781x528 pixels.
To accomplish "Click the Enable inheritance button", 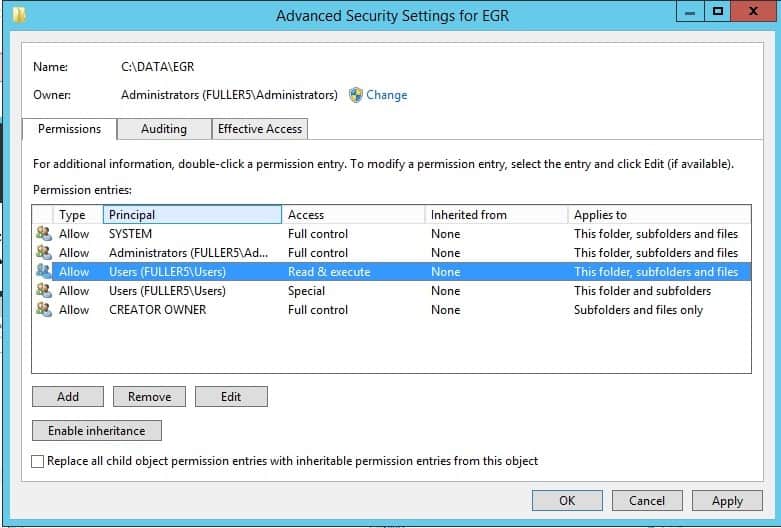I will (x=97, y=430).
